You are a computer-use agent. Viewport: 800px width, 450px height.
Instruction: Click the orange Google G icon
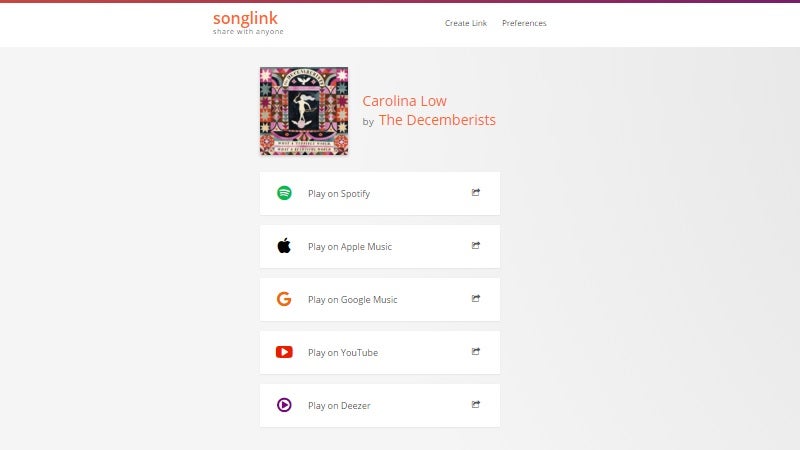tap(284, 299)
